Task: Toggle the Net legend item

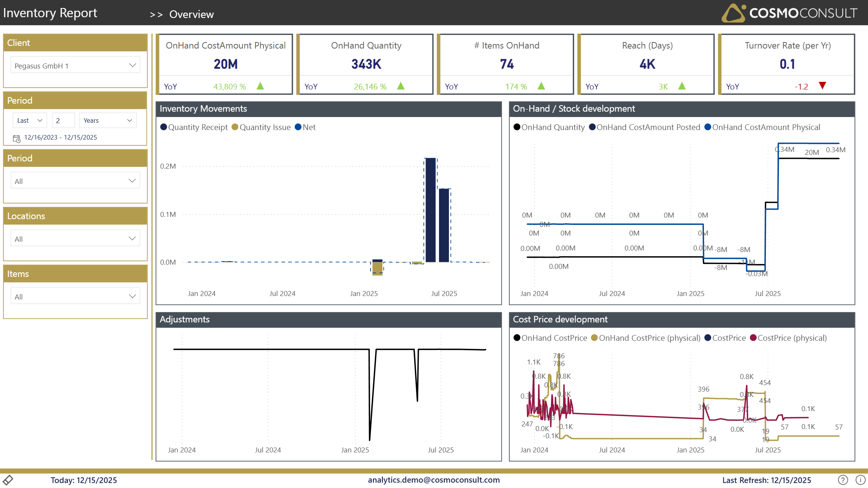Action: tap(305, 127)
